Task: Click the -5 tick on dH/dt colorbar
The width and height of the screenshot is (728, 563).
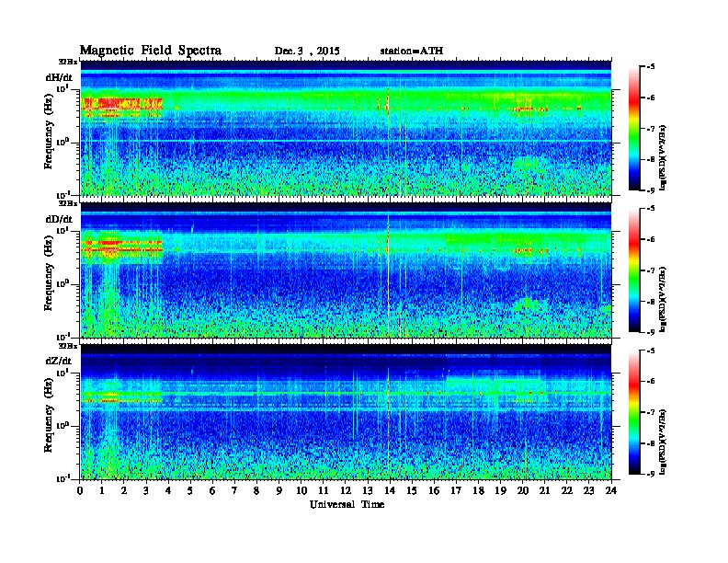Action: coord(651,67)
